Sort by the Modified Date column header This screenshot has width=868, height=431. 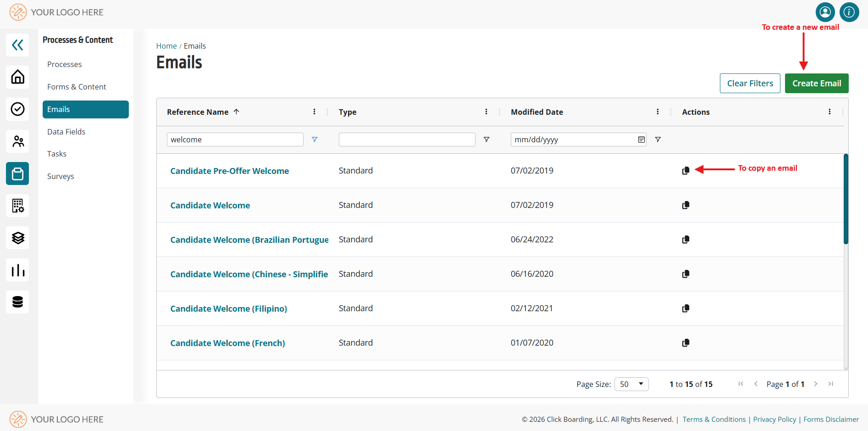tap(537, 112)
